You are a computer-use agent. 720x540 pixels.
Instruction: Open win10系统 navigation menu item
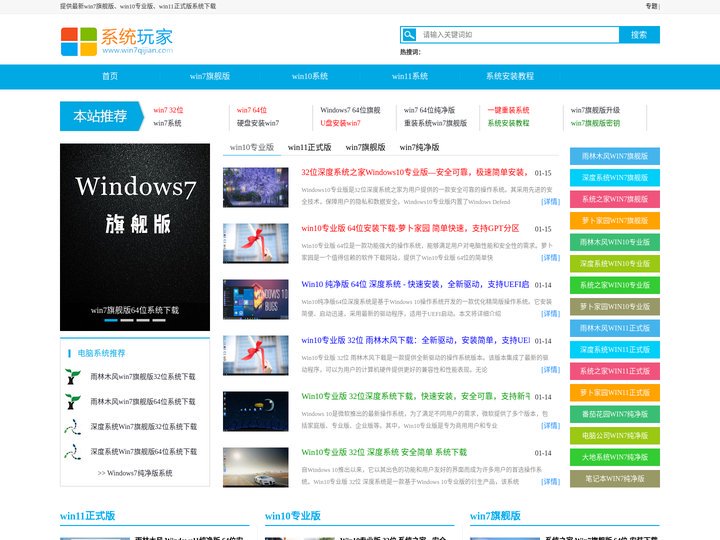[x=310, y=76]
